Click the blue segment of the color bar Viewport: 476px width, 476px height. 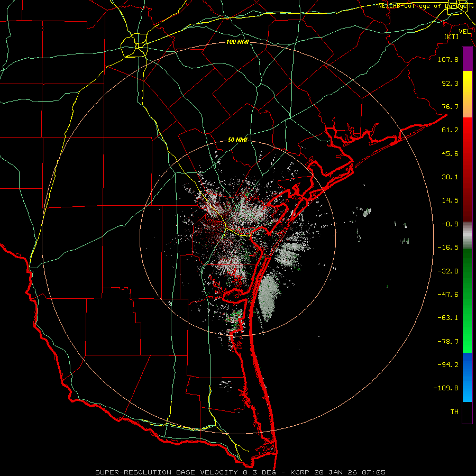click(x=467, y=377)
